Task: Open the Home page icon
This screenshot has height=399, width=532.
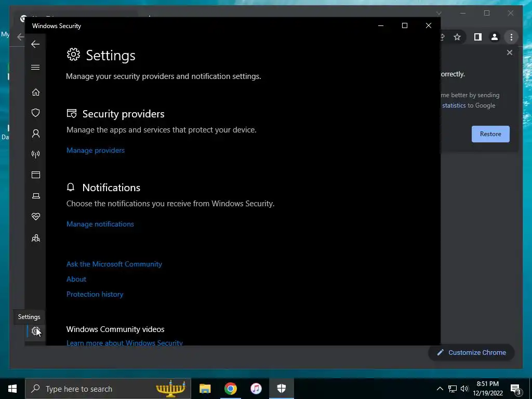Action: coord(36,92)
